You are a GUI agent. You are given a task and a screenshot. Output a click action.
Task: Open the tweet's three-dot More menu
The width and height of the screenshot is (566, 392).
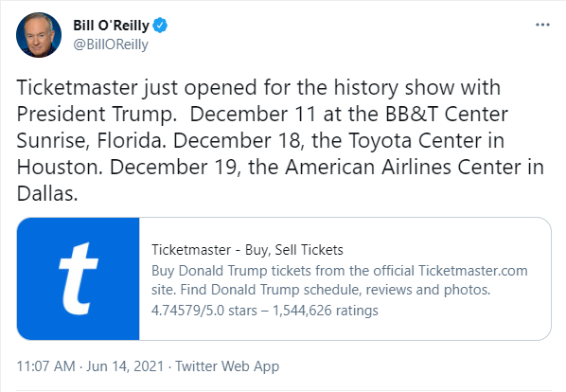[x=542, y=25]
